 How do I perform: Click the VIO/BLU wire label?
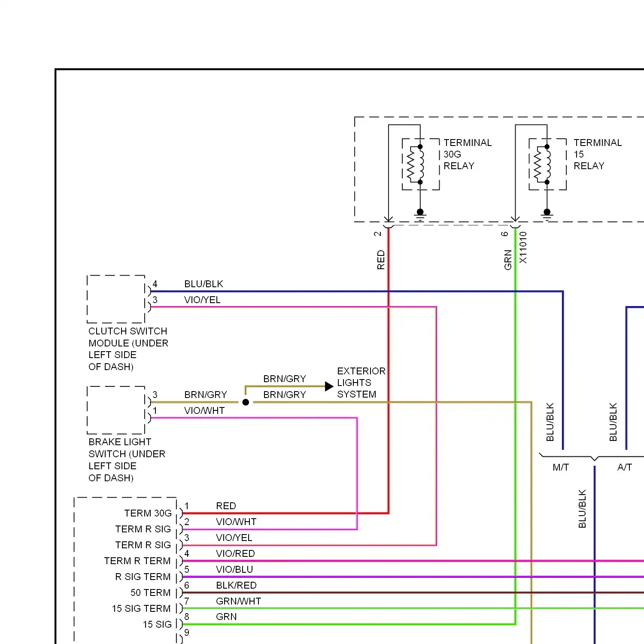[x=234, y=570]
